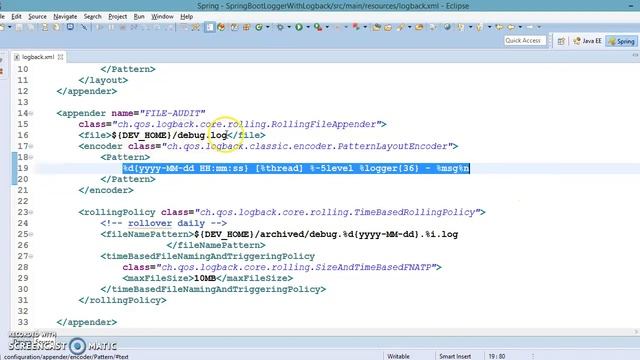The height and width of the screenshot is (360, 640).
Task: Open the Navigate menu
Action: click(65, 16)
